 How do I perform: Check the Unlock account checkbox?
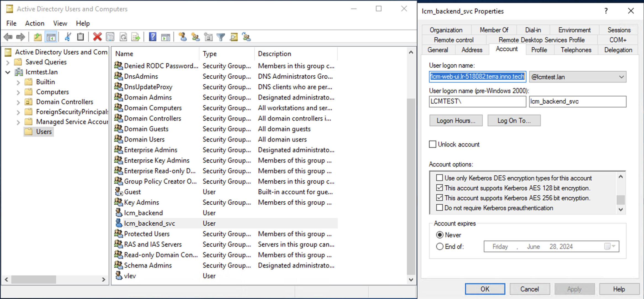click(x=432, y=144)
